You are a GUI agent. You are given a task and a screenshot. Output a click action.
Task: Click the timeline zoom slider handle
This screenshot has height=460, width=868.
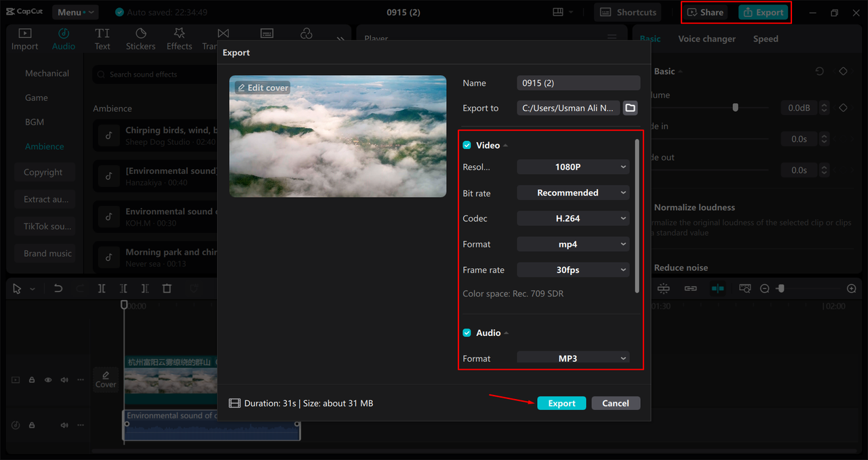click(x=781, y=289)
